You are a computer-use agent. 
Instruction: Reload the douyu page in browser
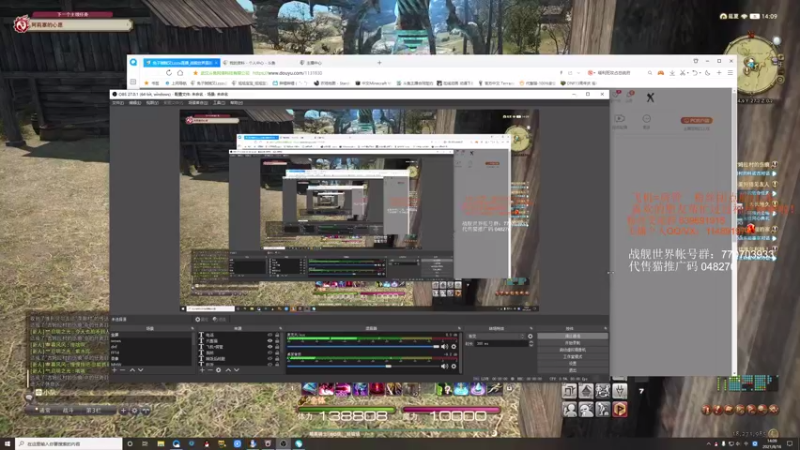pyautogui.click(x=169, y=73)
